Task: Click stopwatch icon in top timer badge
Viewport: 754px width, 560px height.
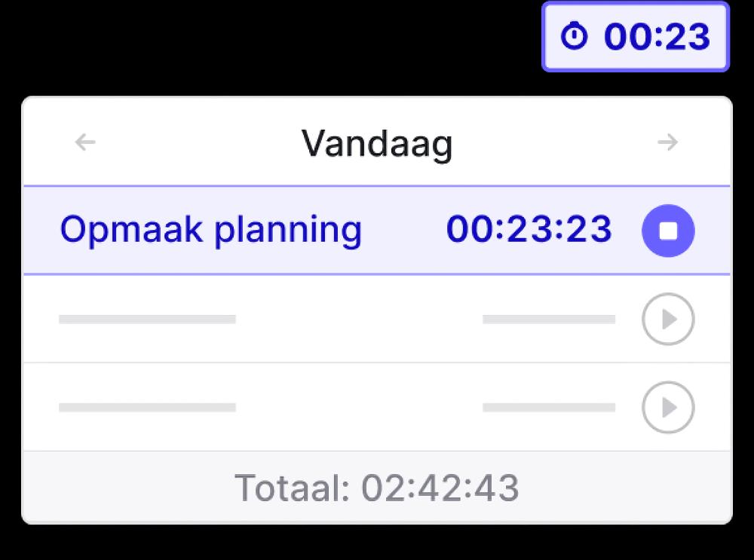Action: click(x=575, y=37)
